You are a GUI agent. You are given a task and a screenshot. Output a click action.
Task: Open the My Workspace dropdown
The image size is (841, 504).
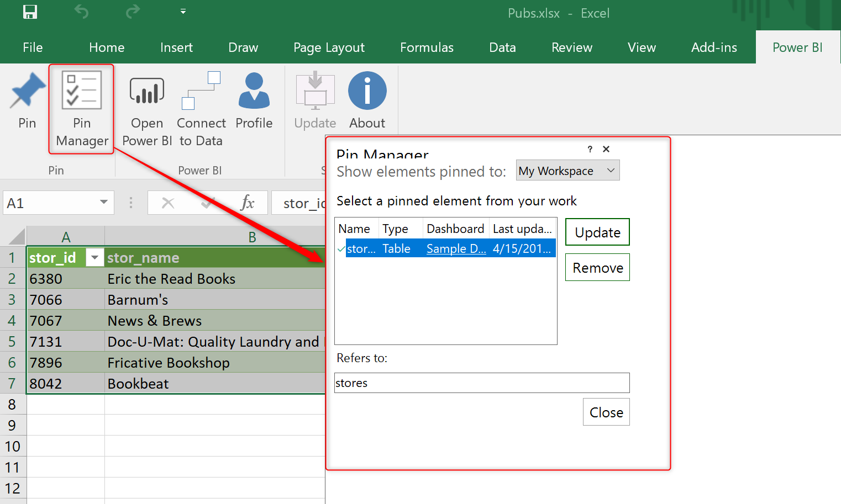[567, 171]
